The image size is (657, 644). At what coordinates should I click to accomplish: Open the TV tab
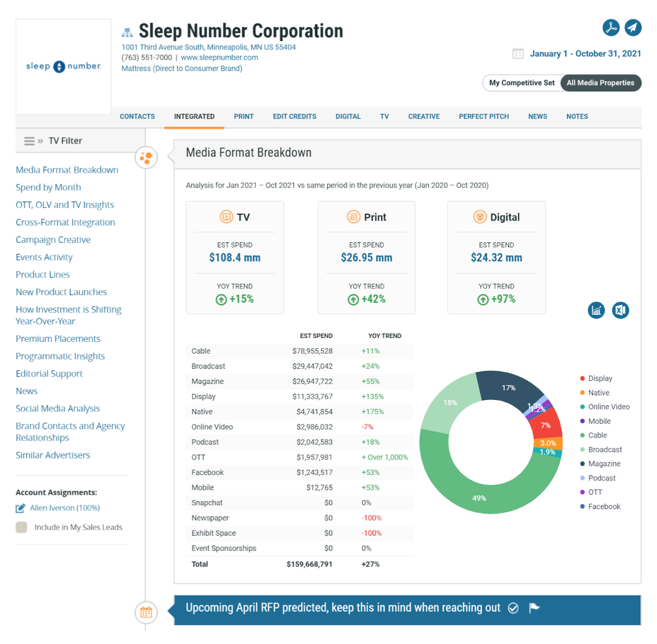point(385,117)
